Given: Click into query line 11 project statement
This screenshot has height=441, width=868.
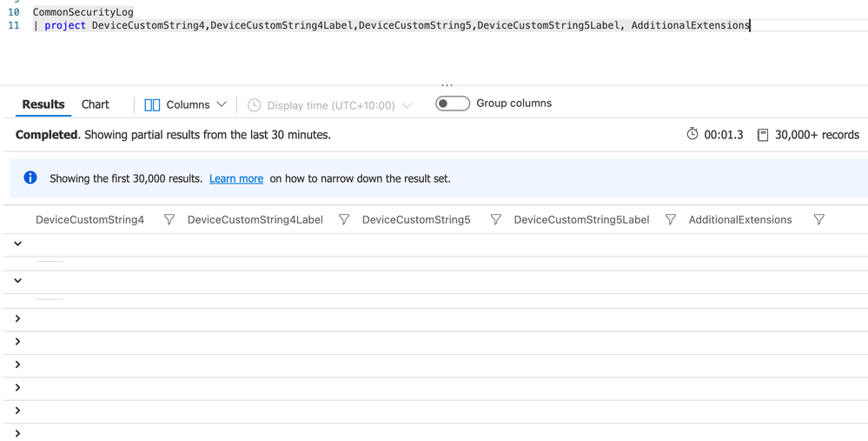Looking at the screenshot, I should 391,25.
